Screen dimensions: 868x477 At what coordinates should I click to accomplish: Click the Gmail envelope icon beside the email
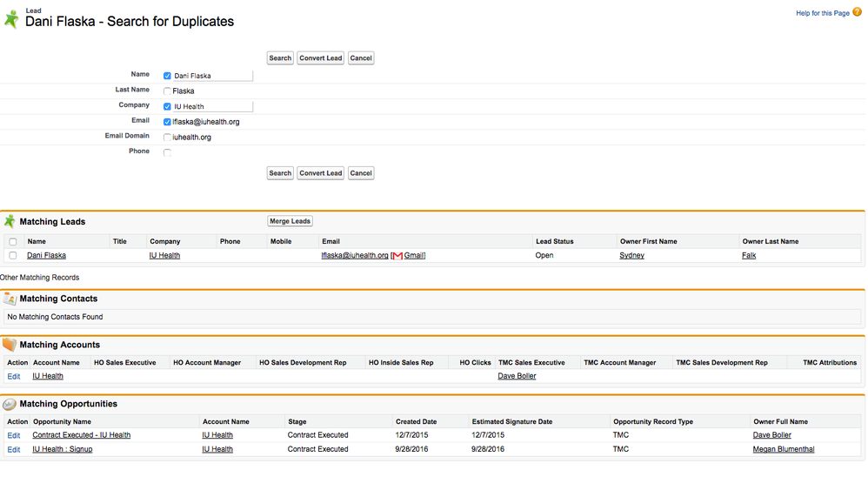397,256
